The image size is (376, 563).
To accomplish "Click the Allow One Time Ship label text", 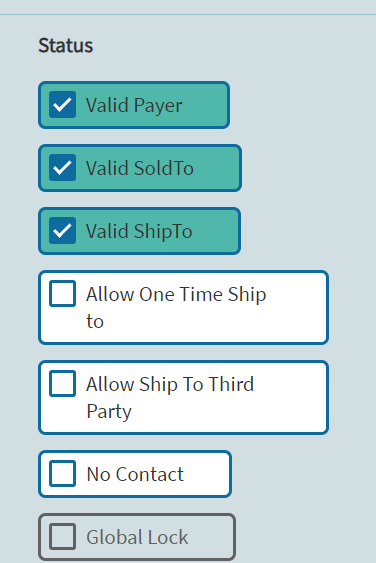I will coord(176,295).
